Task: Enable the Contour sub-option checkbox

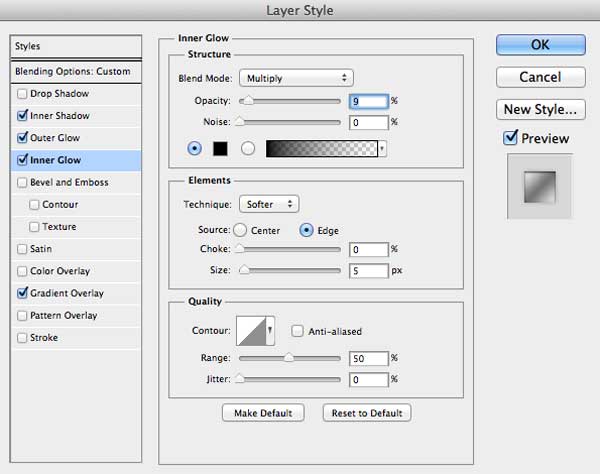Action: (34, 205)
